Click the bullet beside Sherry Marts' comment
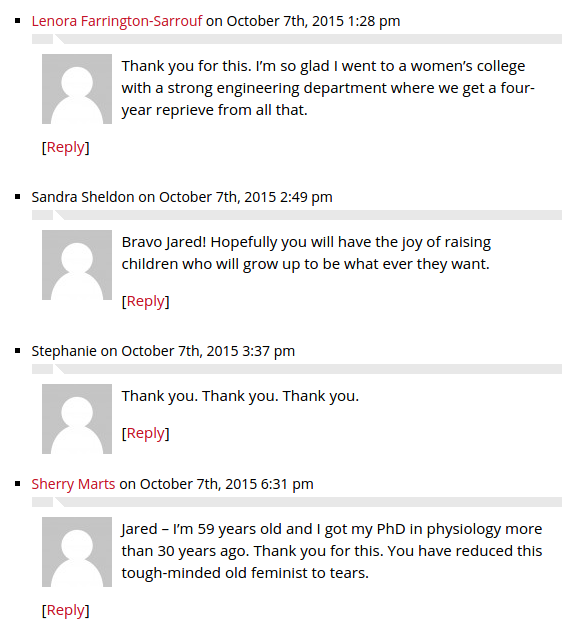 17,484
